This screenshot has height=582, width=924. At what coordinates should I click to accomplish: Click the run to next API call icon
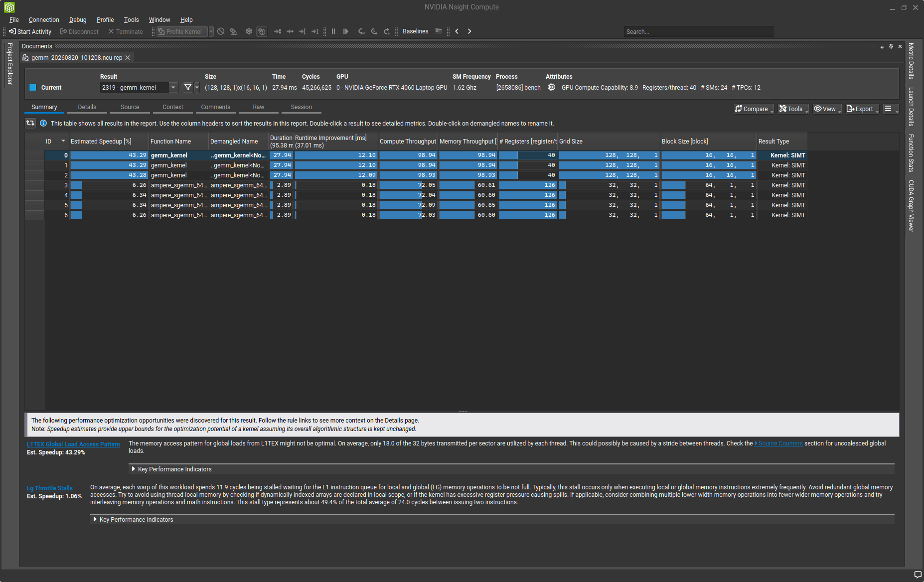pyautogui.click(x=290, y=31)
